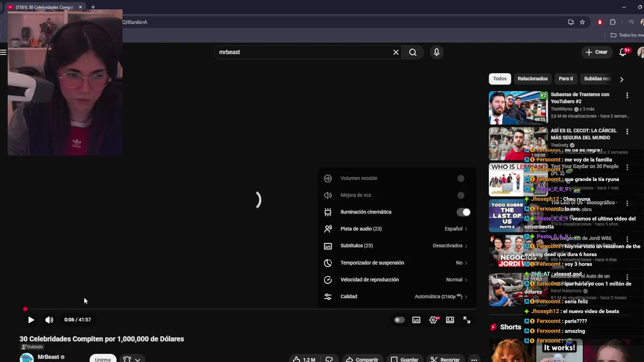Start voice search with microphone

436,52
